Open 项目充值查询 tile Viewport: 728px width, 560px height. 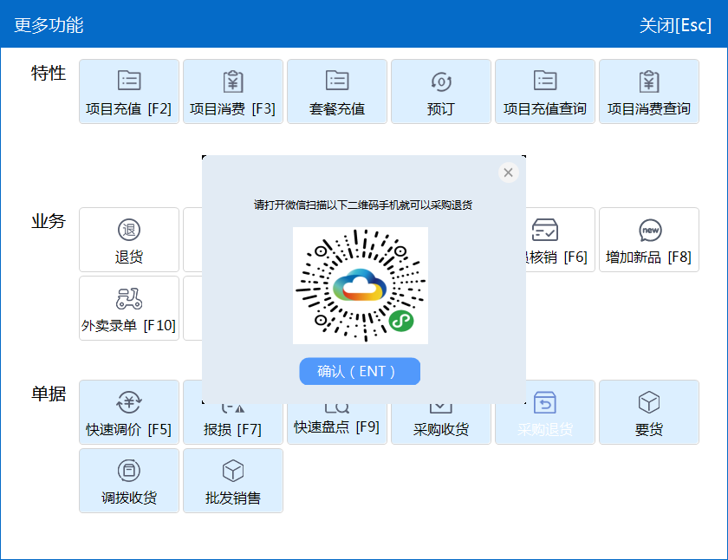(x=545, y=92)
